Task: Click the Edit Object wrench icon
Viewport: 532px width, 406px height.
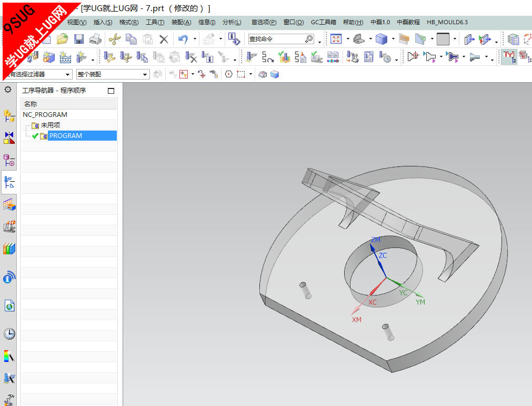Action: pos(109,57)
